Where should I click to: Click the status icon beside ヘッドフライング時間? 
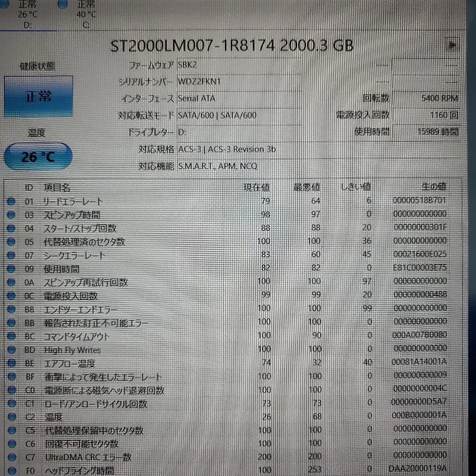(x=11, y=471)
